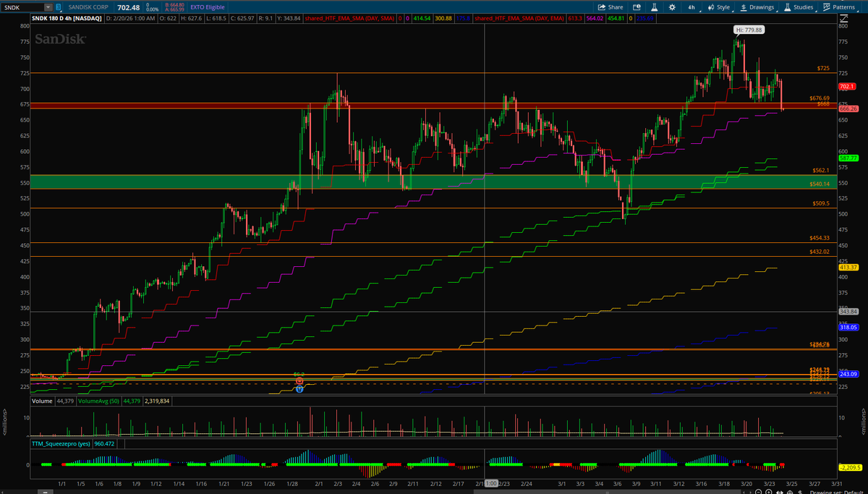Expand the Drawings dropdown

758,7
